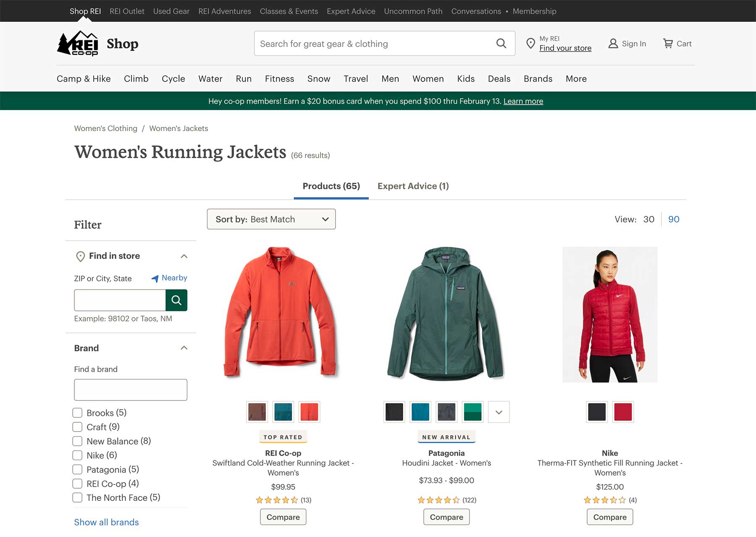Image resolution: width=756 pixels, height=537 pixels.
Task: Check the New Balance brand filter
Action: tap(77, 441)
